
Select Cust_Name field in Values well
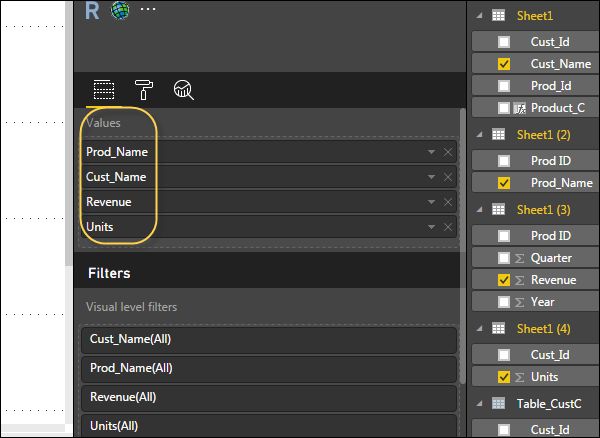pos(269,177)
